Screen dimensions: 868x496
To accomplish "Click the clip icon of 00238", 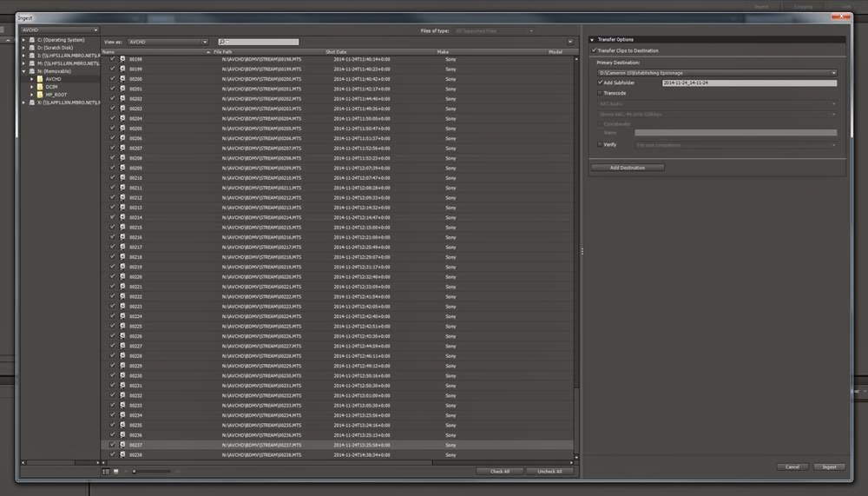I will point(122,455).
